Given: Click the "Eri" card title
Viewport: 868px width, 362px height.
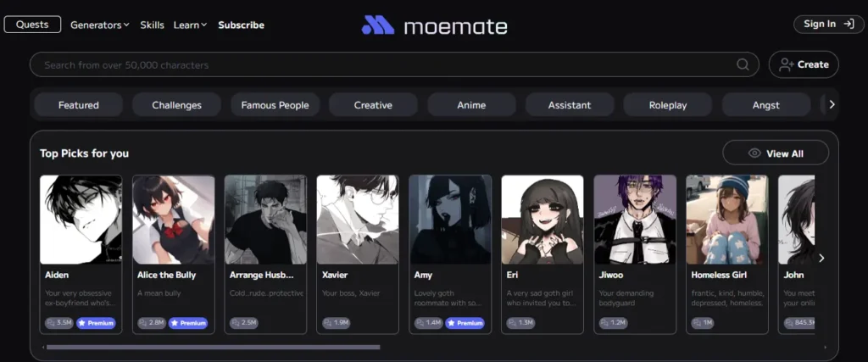Looking at the screenshot, I should 512,275.
